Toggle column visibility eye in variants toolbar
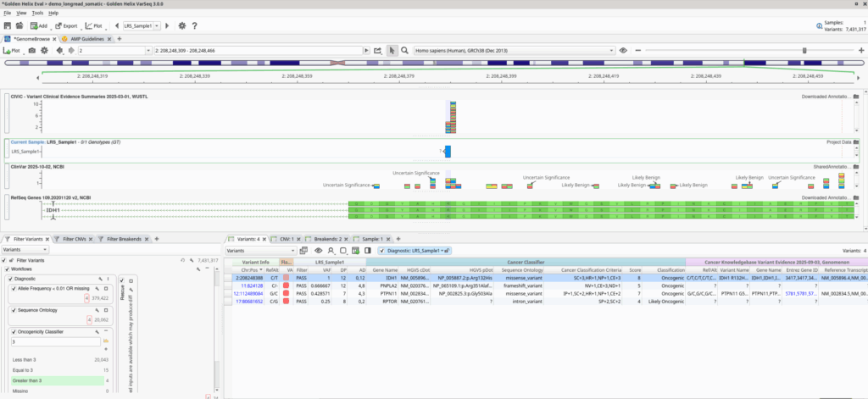868x399 pixels. coord(319,250)
